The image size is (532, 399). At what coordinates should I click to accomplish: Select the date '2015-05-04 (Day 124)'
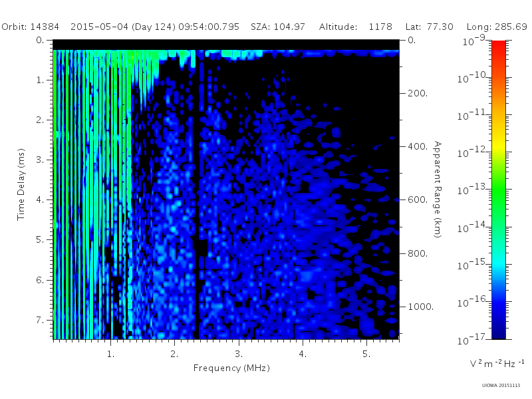pyautogui.click(x=123, y=27)
